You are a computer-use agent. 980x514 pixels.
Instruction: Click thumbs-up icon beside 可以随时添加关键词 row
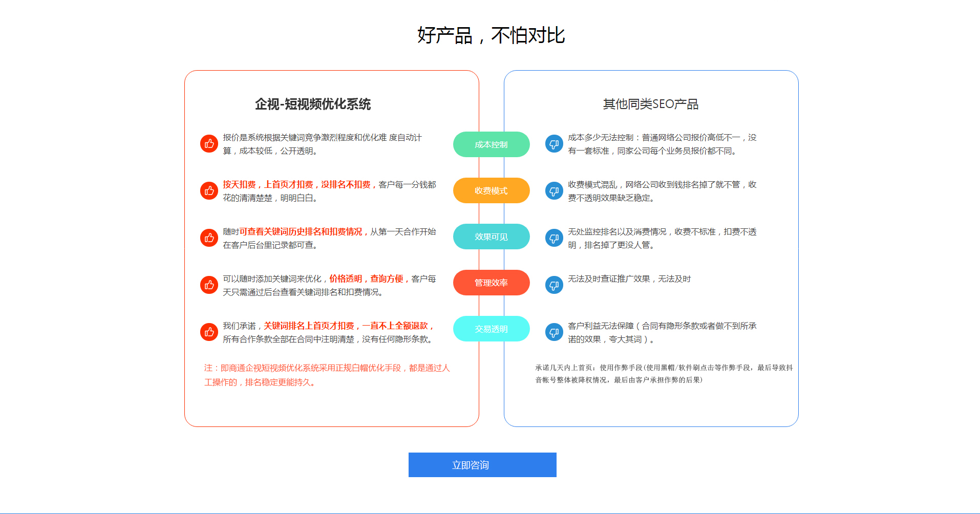(209, 285)
